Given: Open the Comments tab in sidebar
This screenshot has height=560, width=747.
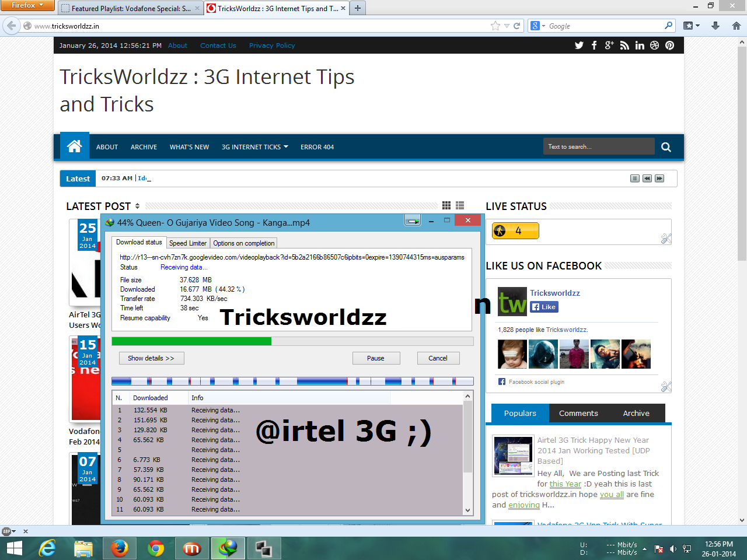Looking at the screenshot, I should tap(578, 413).
